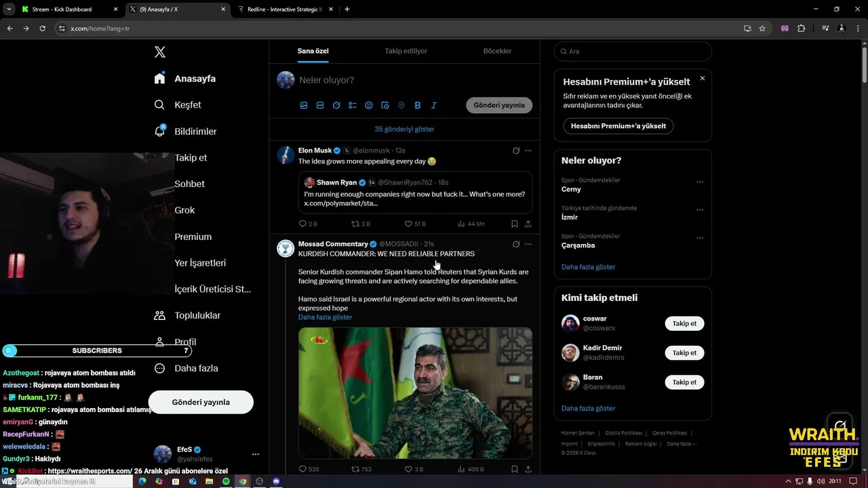
Task: Tag a location in composer
Action: click(401, 105)
